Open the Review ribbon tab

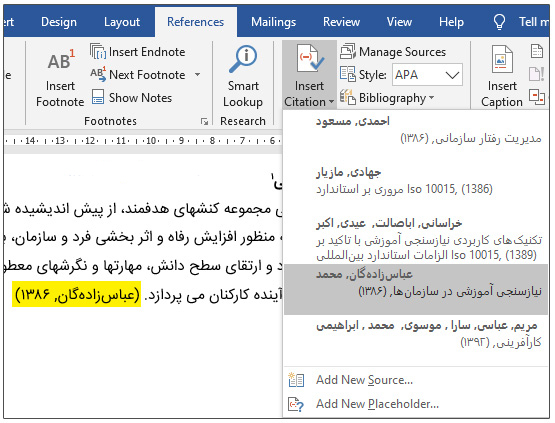point(341,22)
